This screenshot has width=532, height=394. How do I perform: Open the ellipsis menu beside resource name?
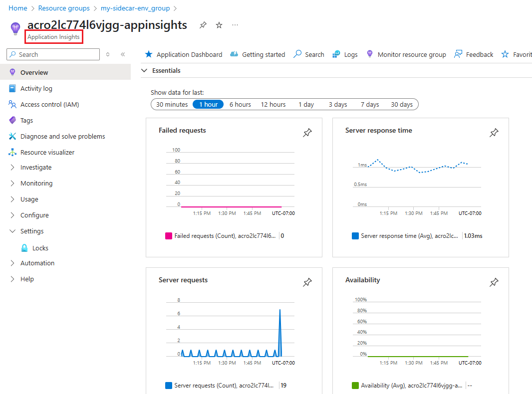pos(235,24)
